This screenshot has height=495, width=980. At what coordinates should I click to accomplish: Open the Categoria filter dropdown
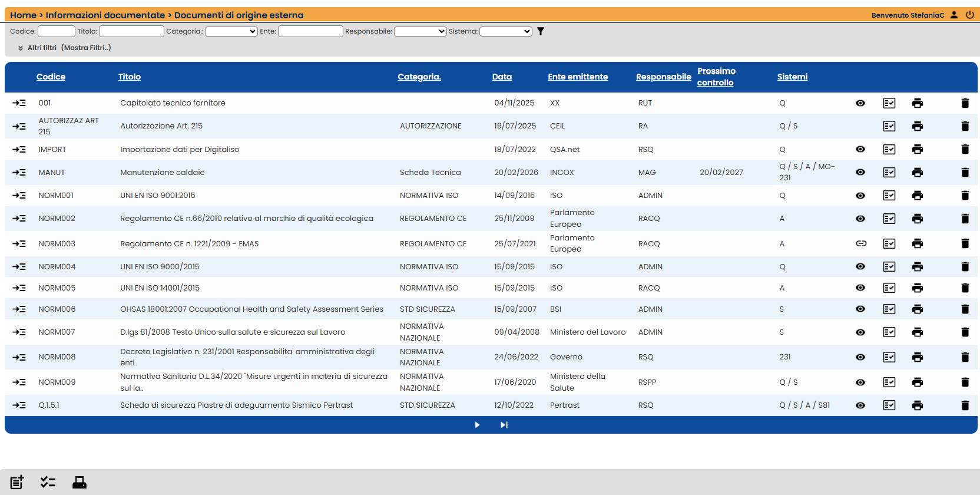231,31
